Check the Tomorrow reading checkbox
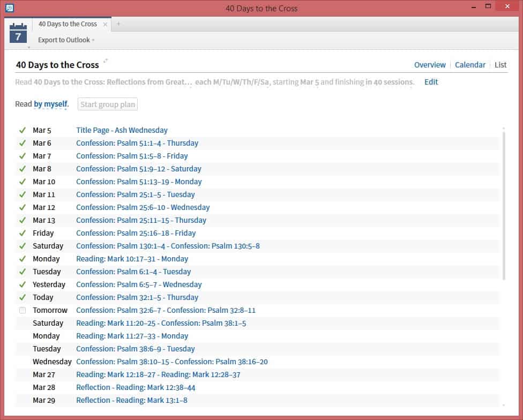This screenshot has height=420, width=523. (x=23, y=310)
